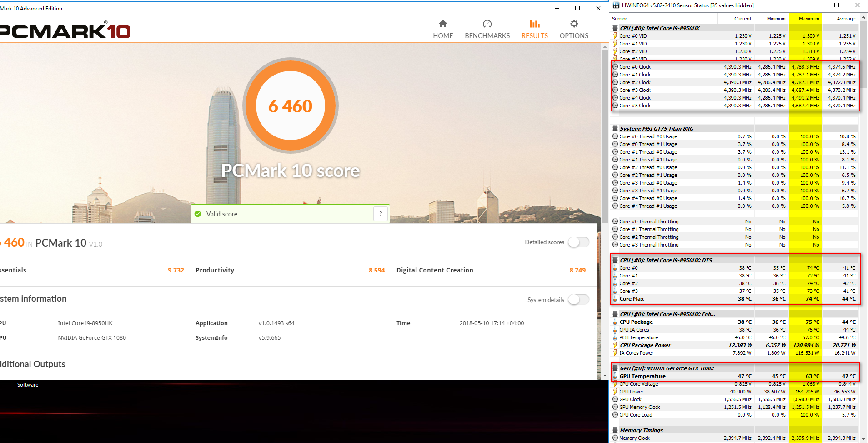Click the Core #0 VID voltage icon

[615, 36]
